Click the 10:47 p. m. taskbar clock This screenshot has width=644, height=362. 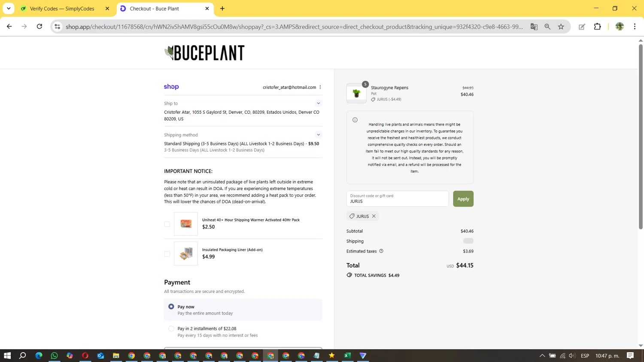(607, 356)
